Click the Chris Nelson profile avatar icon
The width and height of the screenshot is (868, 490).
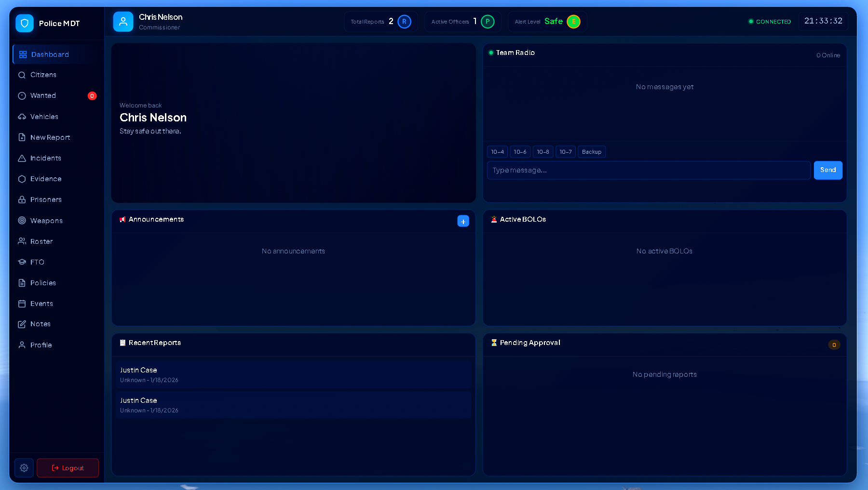123,22
